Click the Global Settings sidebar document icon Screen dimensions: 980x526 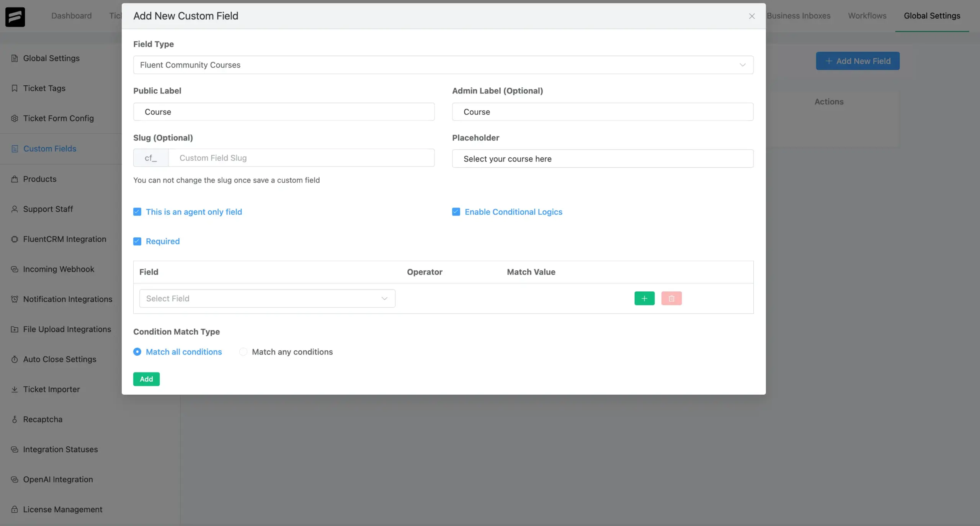(x=15, y=58)
